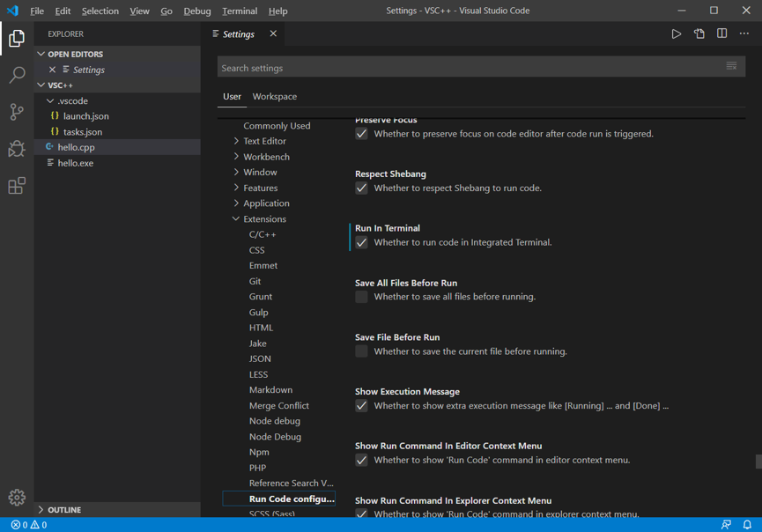Image resolution: width=762 pixels, height=532 pixels.
Task: Select Git extension settings
Action: (255, 281)
